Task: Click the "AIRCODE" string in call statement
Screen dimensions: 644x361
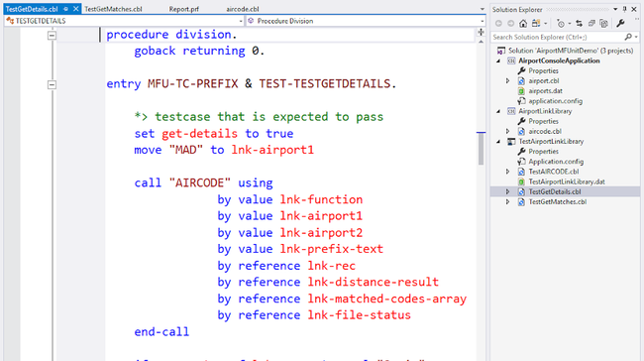Action: [200, 182]
